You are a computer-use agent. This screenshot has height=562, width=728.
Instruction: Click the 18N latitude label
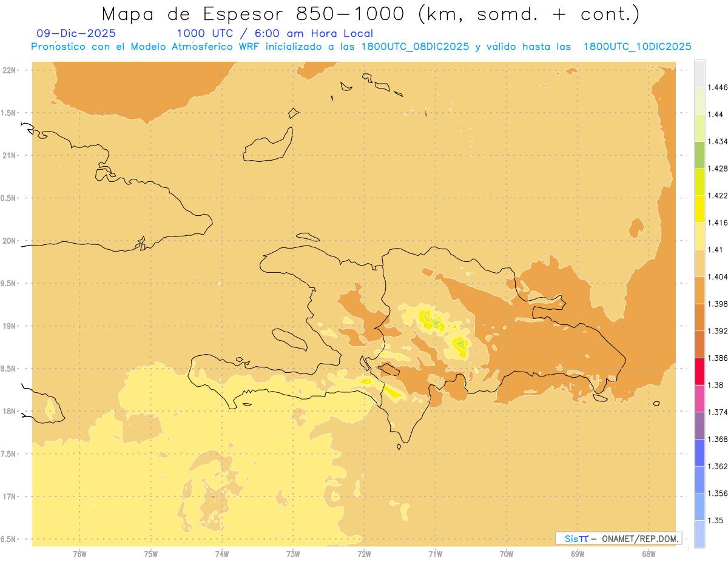(10, 411)
